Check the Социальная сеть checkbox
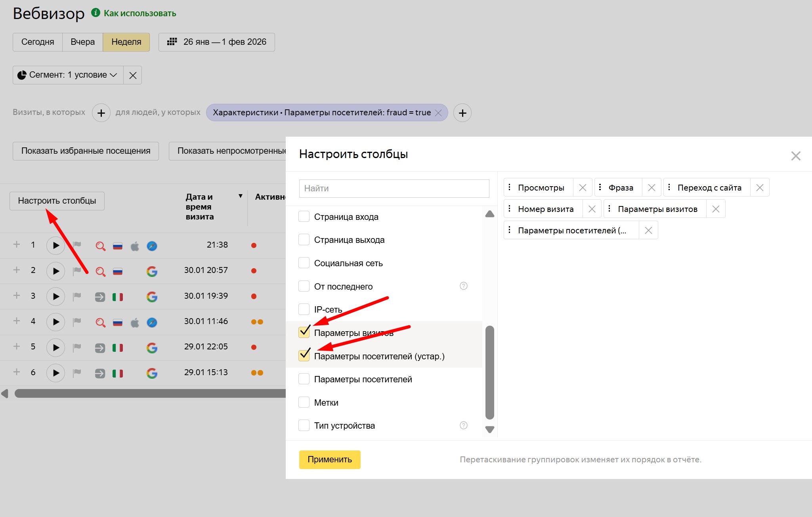Viewport: 812px width, 517px height. tap(304, 263)
